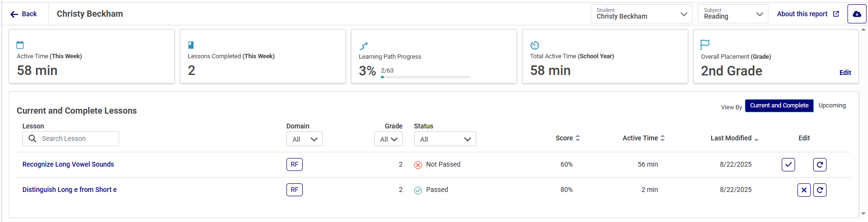Viewport: 868px width, 222px height.
Task: Click the cloud download icon button
Action: pyautogui.click(x=857, y=14)
